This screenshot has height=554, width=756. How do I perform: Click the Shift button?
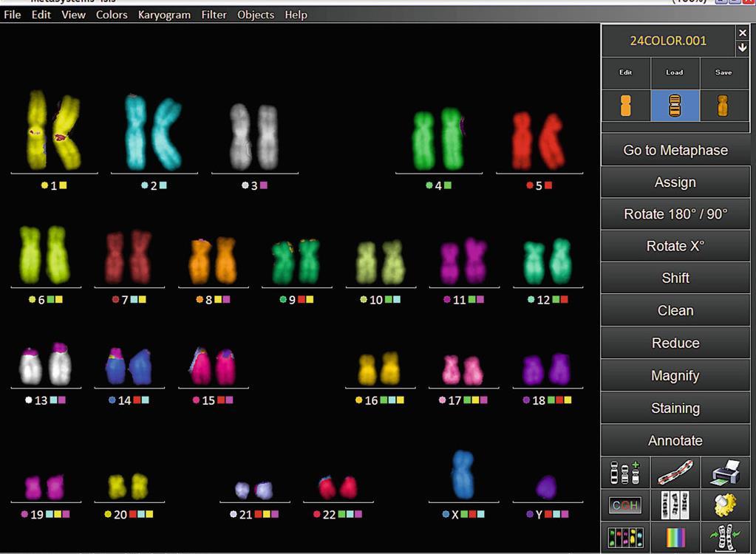coord(675,278)
